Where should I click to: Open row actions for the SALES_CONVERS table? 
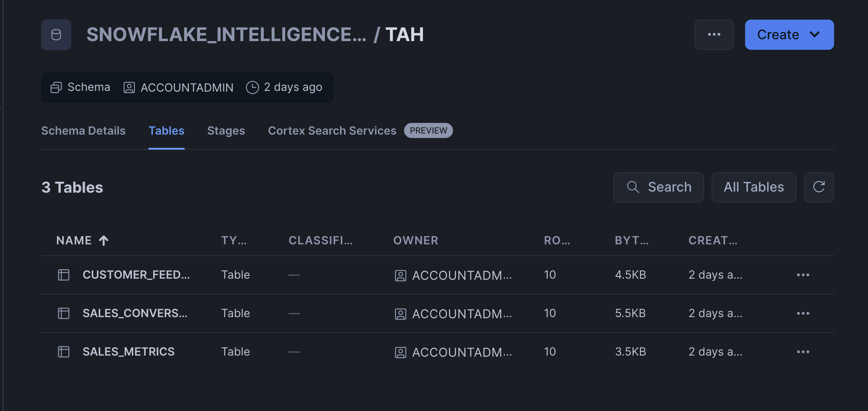803,313
